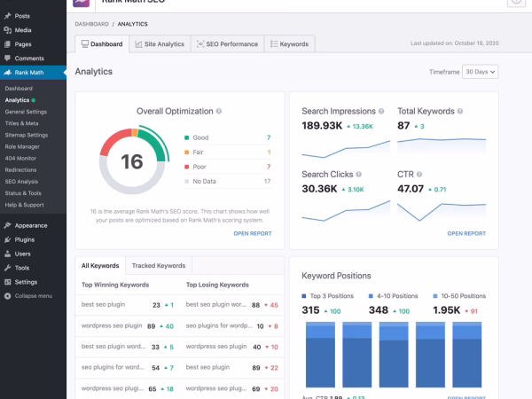Viewport: 532px width, 399px height.
Task: Click the gray No Data legend swatch
Action: [186, 181]
